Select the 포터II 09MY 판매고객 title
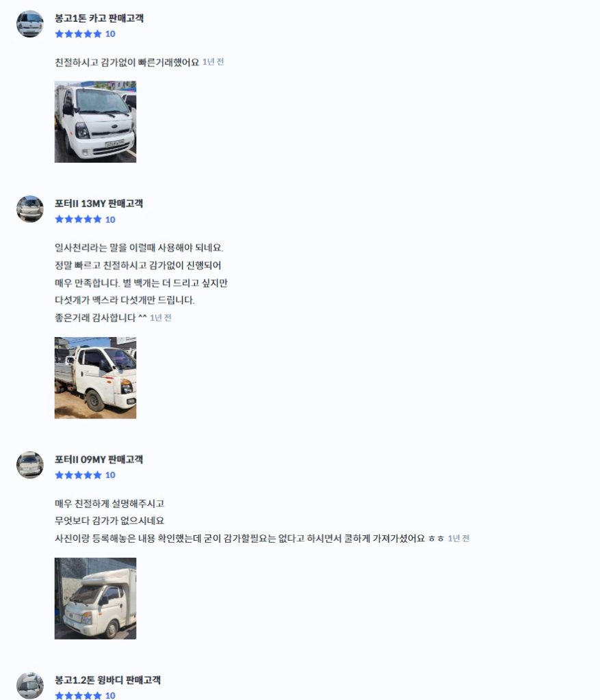600x700 pixels. [x=99, y=459]
